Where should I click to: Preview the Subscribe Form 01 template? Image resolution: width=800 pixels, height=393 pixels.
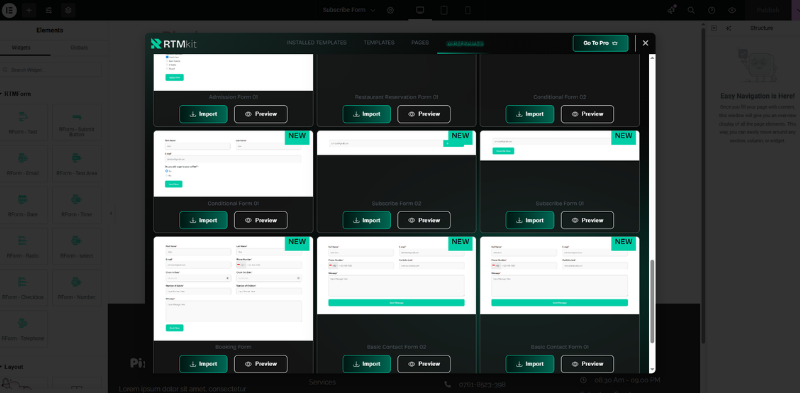(587, 220)
